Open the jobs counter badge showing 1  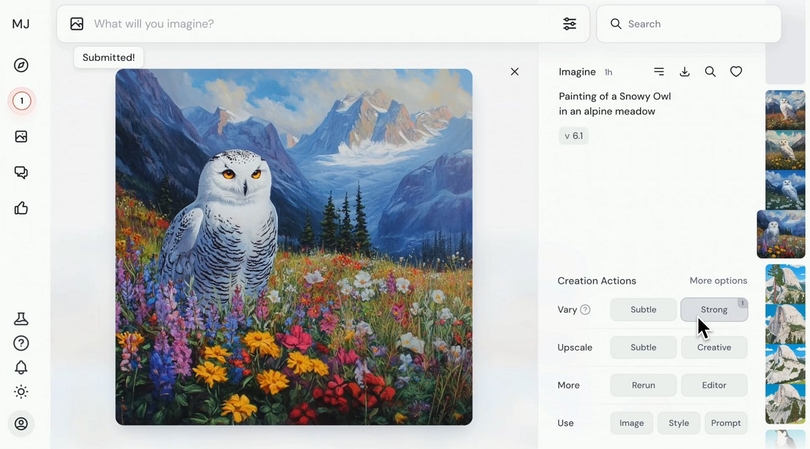21,101
